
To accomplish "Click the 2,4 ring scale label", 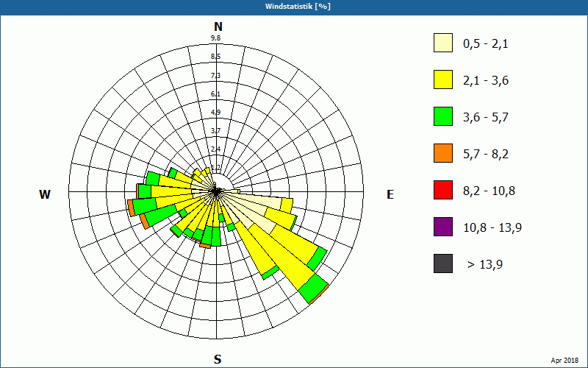I will tap(215, 149).
